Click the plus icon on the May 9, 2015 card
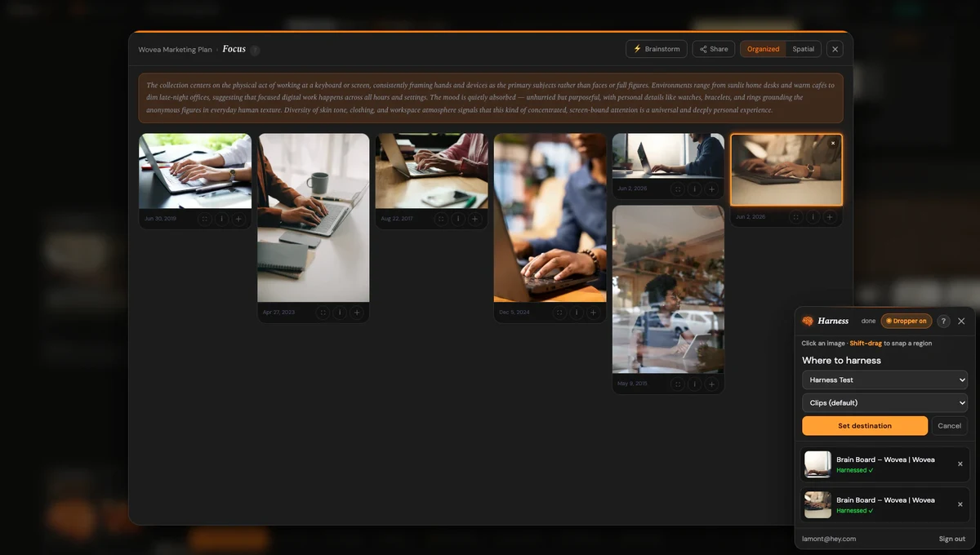The image size is (980, 555). point(711,384)
